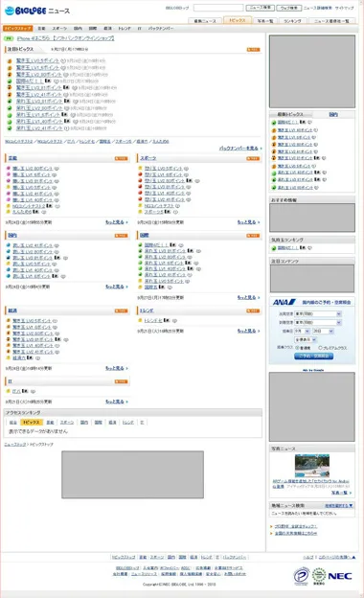Click このページの先頭へ link in footer
The width and height of the screenshot is (364, 598).
337,557
